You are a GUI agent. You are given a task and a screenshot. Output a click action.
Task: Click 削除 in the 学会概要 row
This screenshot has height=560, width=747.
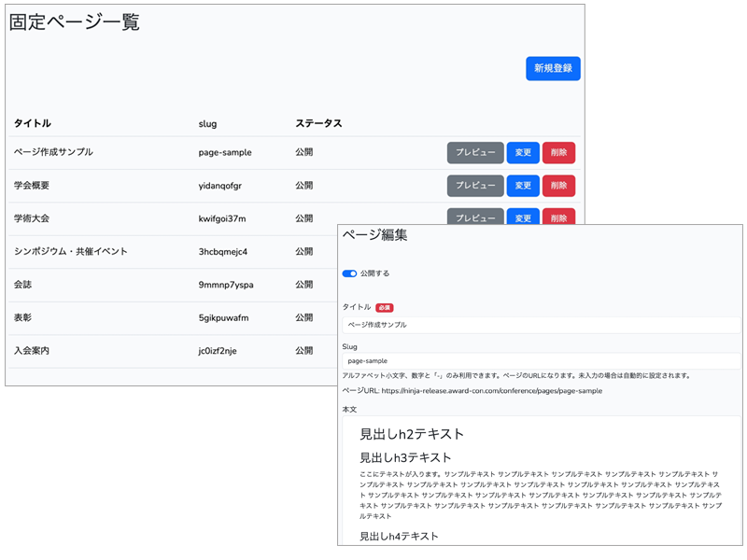558,186
